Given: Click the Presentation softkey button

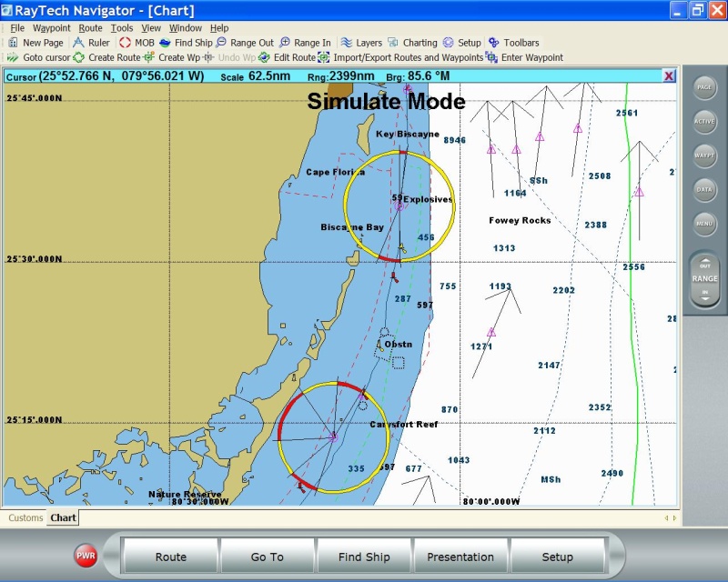Looking at the screenshot, I should click(x=460, y=557).
